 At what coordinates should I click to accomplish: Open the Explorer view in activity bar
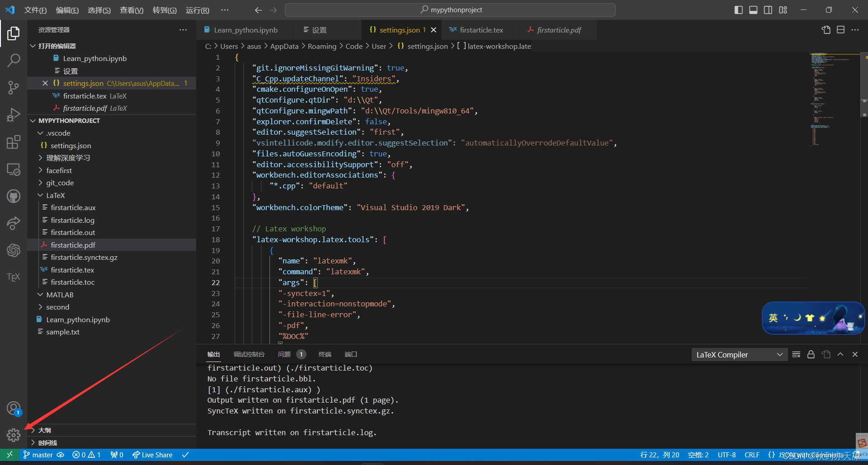[x=14, y=33]
